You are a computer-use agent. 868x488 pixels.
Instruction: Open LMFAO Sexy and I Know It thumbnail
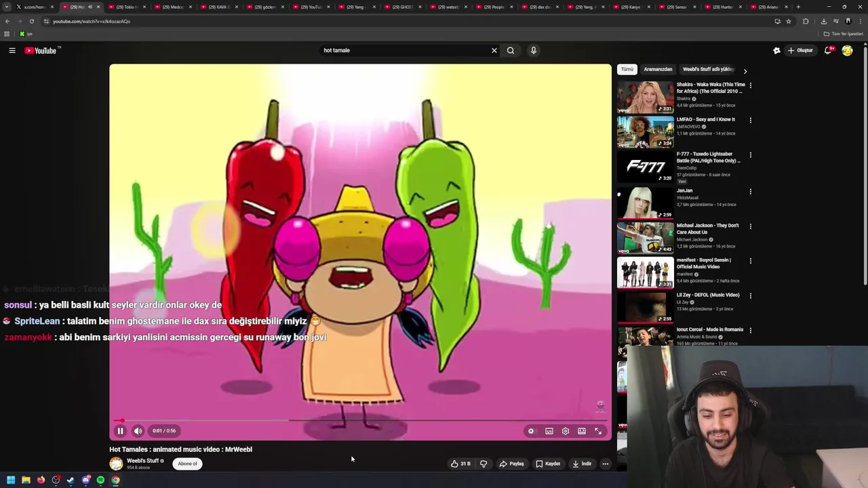646,132
